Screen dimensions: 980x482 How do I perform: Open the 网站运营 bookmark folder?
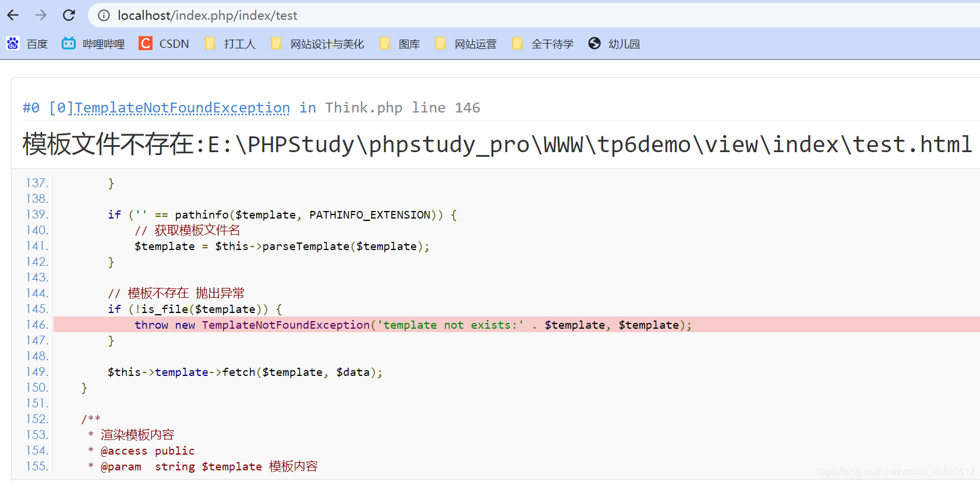pyautogui.click(x=466, y=44)
